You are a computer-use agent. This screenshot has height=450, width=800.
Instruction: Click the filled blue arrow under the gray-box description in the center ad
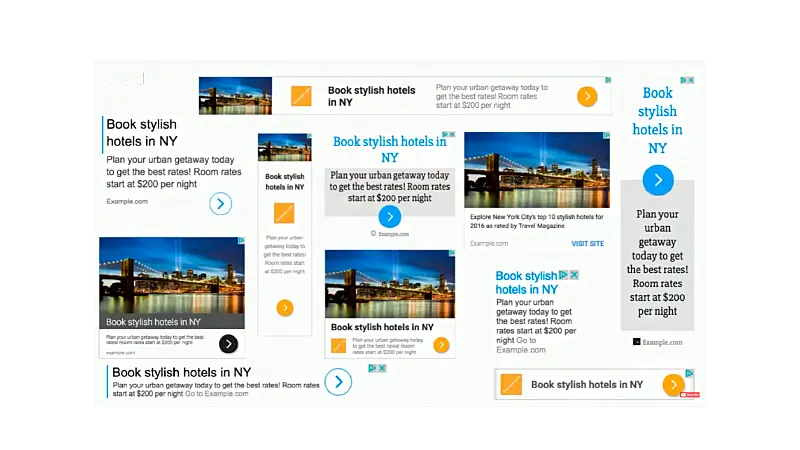click(390, 217)
